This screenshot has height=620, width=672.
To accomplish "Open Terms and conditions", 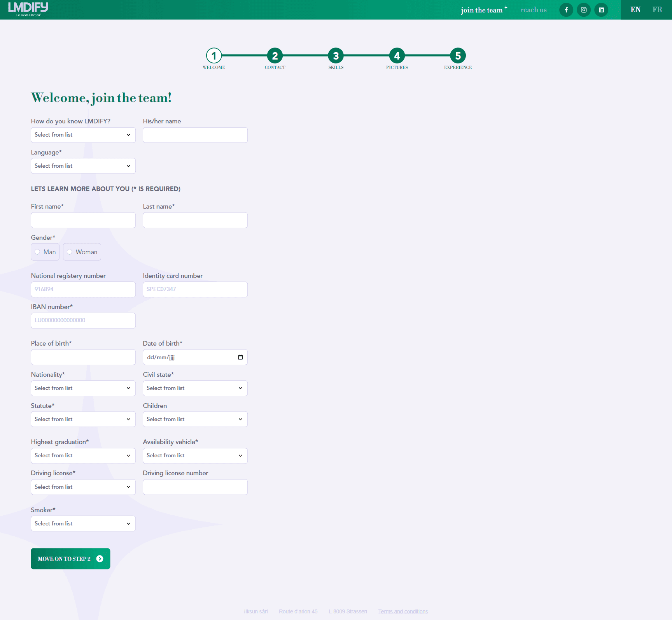I will [x=403, y=611].
